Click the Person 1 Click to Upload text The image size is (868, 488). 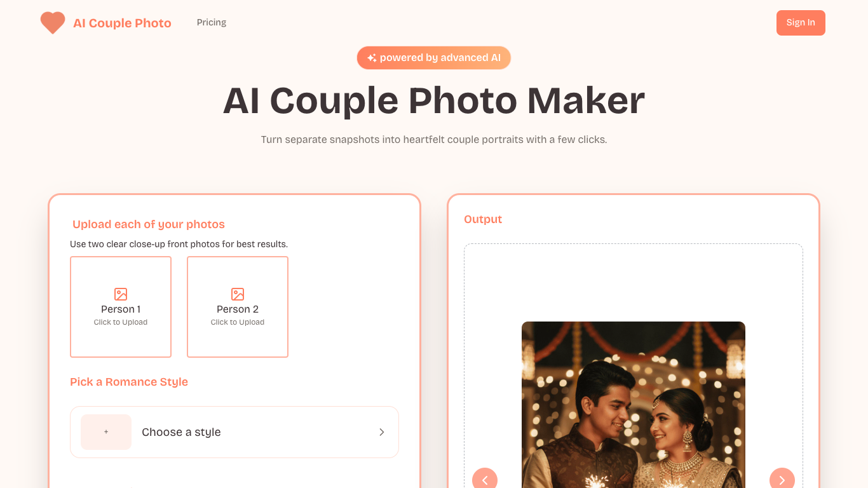[121, 322]
